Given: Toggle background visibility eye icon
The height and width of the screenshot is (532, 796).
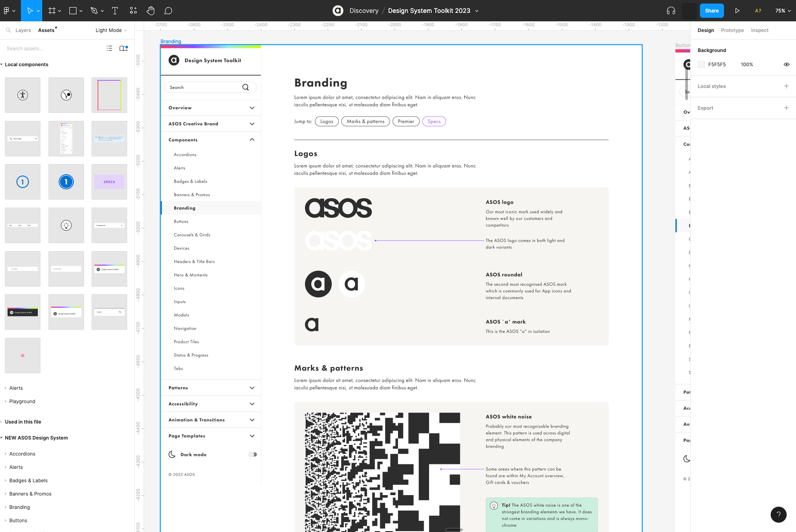Looking at the screenshot, I should point(786,64).
